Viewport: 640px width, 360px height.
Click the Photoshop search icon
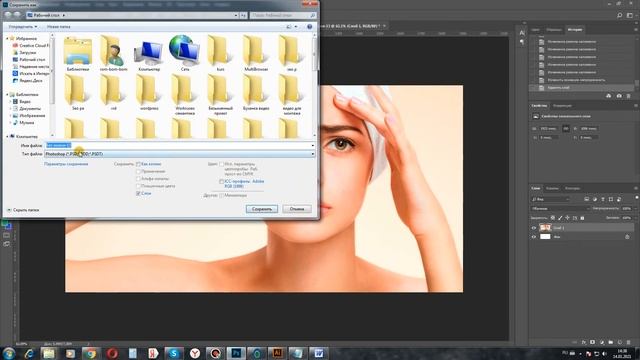click(x=620, y=15)
